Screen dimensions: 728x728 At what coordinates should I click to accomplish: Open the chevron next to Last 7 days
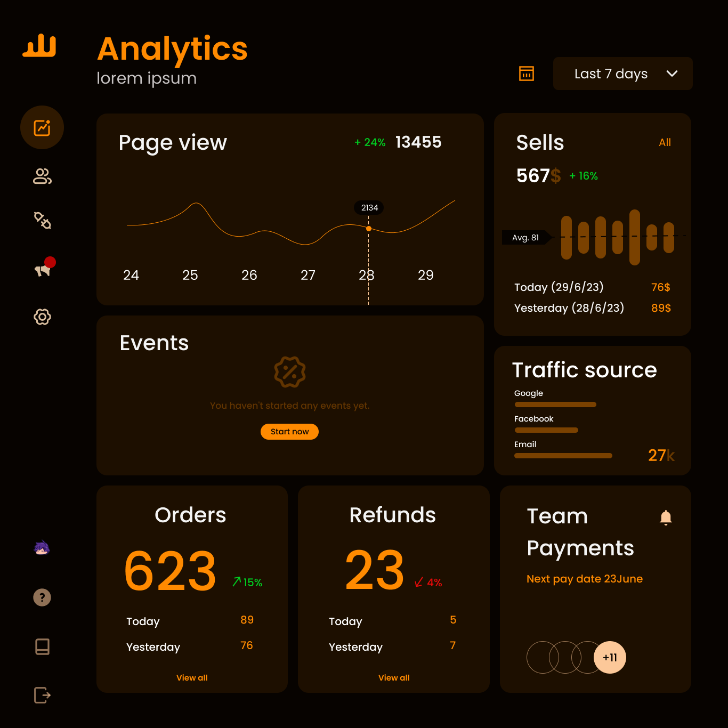pyautogui.click(x=672, y=74)
